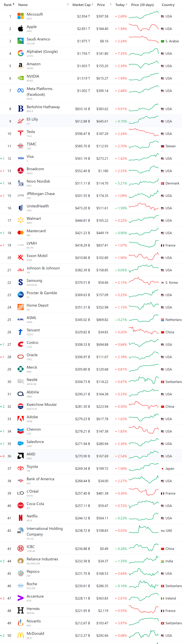182x644 pixels.
Task: Click the McDonald golden arches logo
Action: coord(20,635)
